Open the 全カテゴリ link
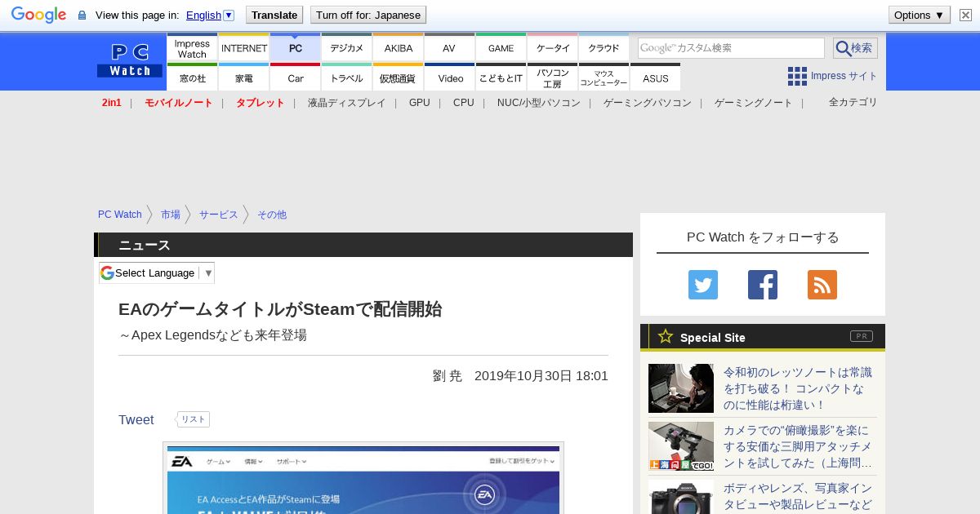Screen dimensions: 980x514 pos(853,102)
